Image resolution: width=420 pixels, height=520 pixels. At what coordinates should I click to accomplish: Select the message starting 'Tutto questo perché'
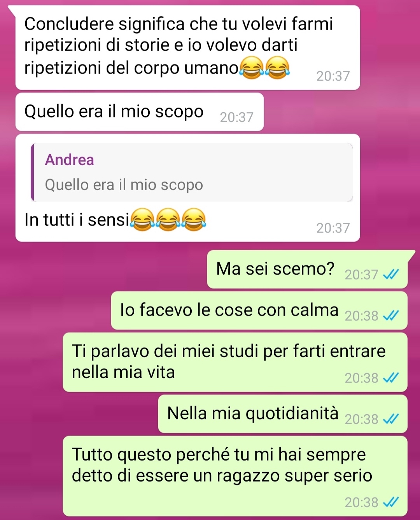(235, 476)
